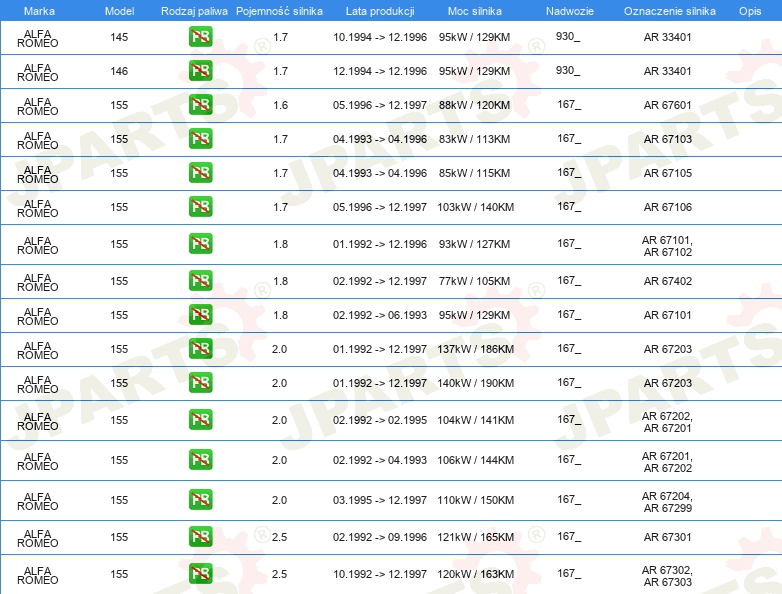The height and width of the screenshot is (594, 782).
Task: Select the model 146 cell
Action: click(119, 71)
